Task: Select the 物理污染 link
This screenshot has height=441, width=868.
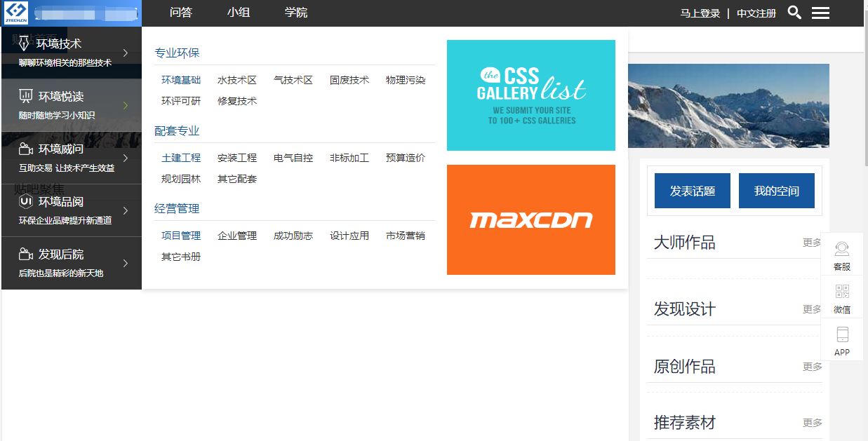Action: click(406, 81)
